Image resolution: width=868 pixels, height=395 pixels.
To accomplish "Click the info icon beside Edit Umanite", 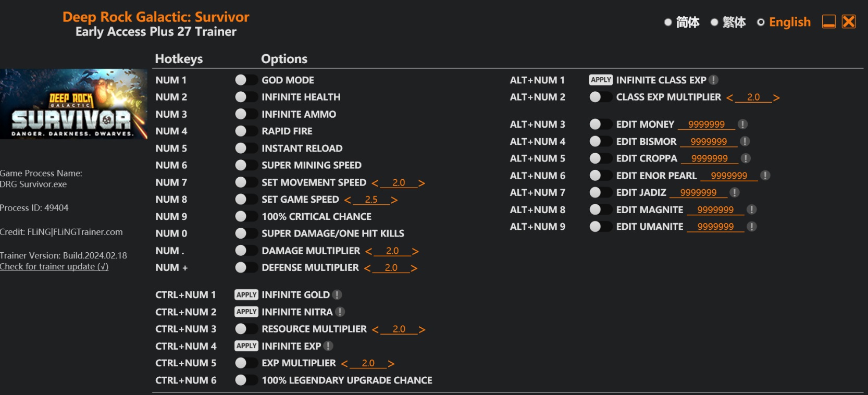I will pyautogui.click(x=752, y=227).
